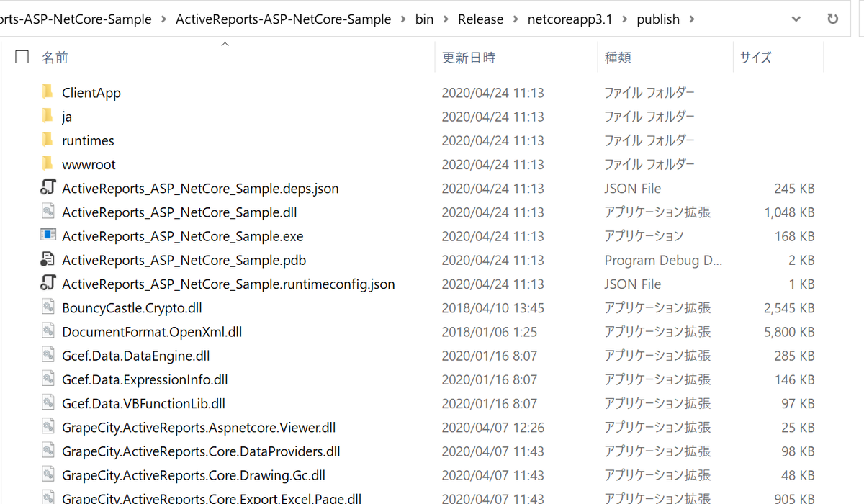Expand the chevron after netcoreapp3.1 breadcrumb
The image size is (864, 504).
(624, 19)
